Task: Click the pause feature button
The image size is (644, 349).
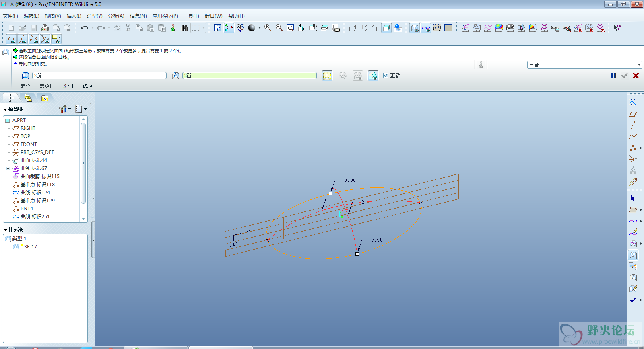Action: [613, 76]
